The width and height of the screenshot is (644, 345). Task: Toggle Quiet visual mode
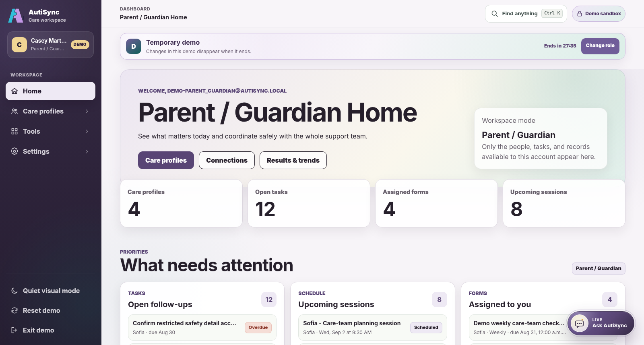click(50, 291)
